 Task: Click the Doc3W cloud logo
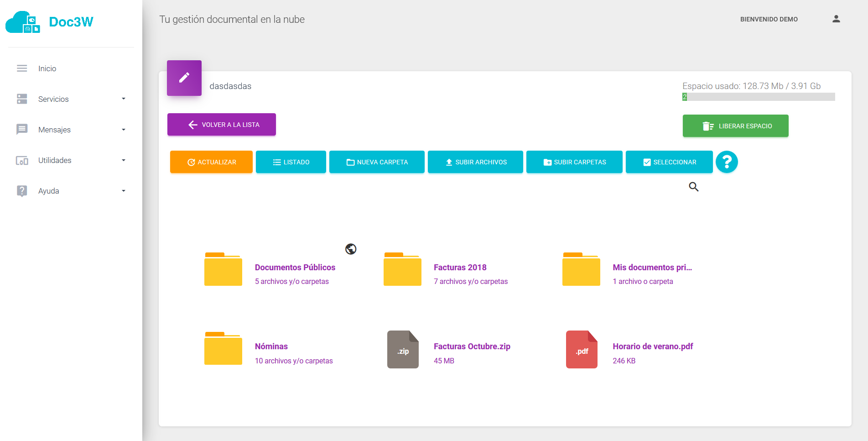23,22
